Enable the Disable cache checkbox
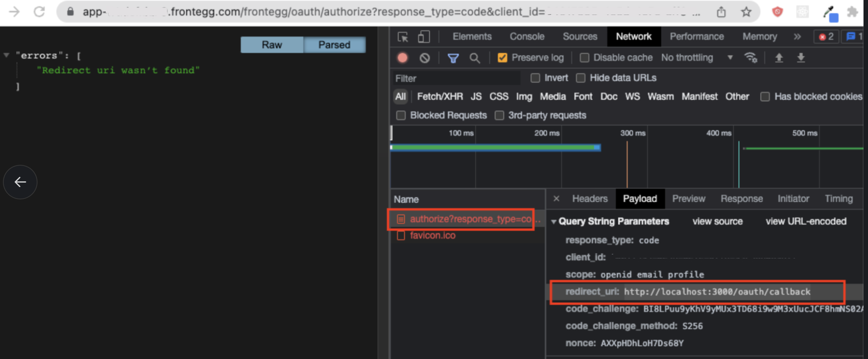 coord(584,58)
